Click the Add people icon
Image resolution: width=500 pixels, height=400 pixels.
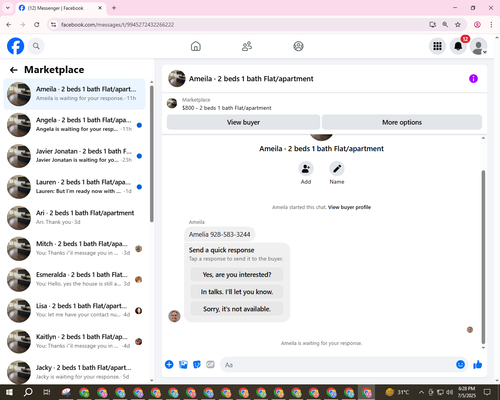(x=306, y=169)
